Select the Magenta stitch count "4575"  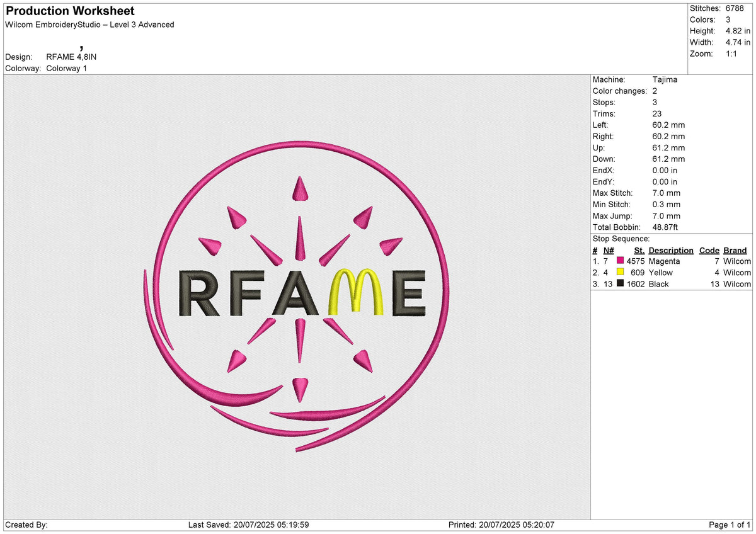(636, 261)
